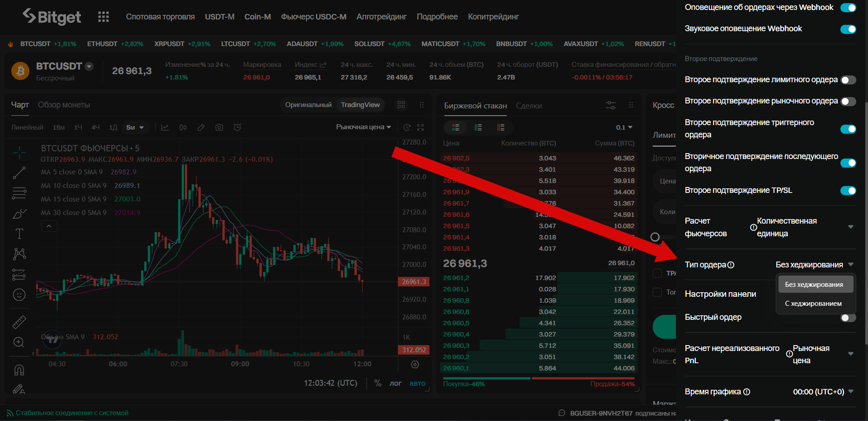Viewport: 868px width, 421px height.
Task: Disable trigger order second confirmation
Action: [x=848, y=129]
